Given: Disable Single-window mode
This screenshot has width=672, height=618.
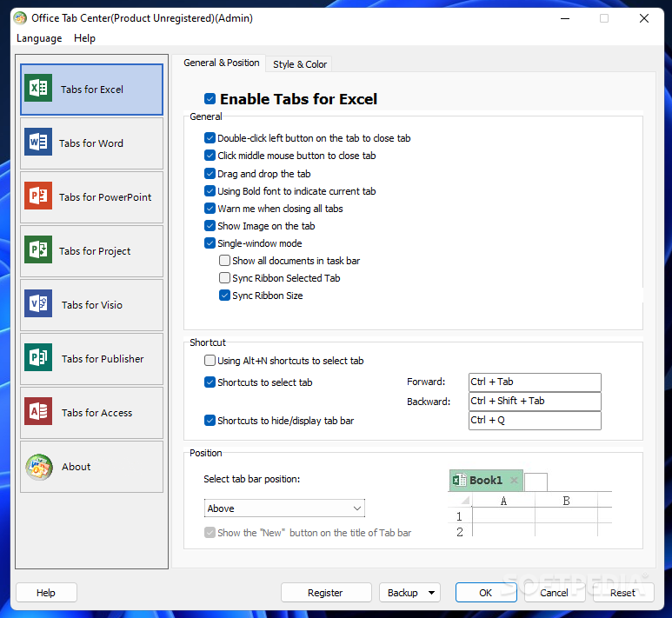Looking at the screenshot, I should click(x=210, y=243).
